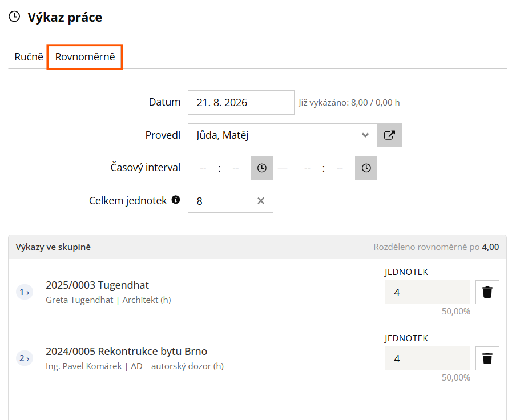Image resolution: width=512 pixels, height=420 pixels.
Task: Open end time clock picker
Action: tap(366, 168)
